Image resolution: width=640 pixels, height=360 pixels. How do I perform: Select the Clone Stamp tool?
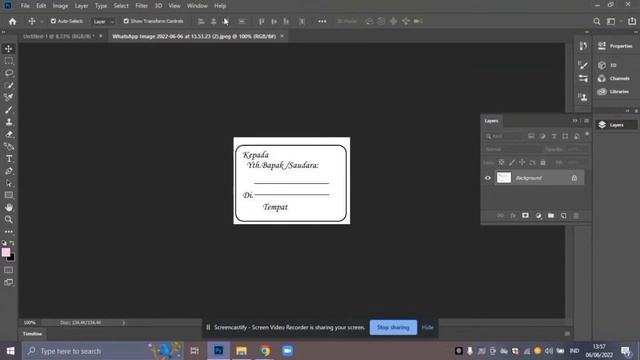point(9,122)
